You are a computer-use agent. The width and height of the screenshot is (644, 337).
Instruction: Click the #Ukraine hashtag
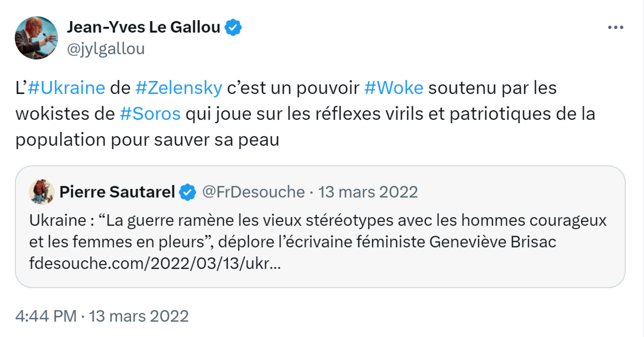click(66, 88)
